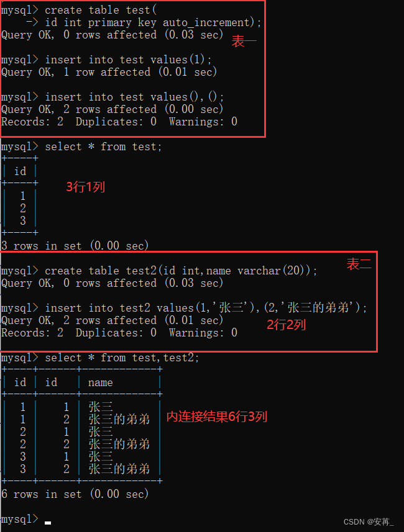Screen dimensions: 404x532
Task: Click the 'create table test(' command line
Action: (79, 10)
